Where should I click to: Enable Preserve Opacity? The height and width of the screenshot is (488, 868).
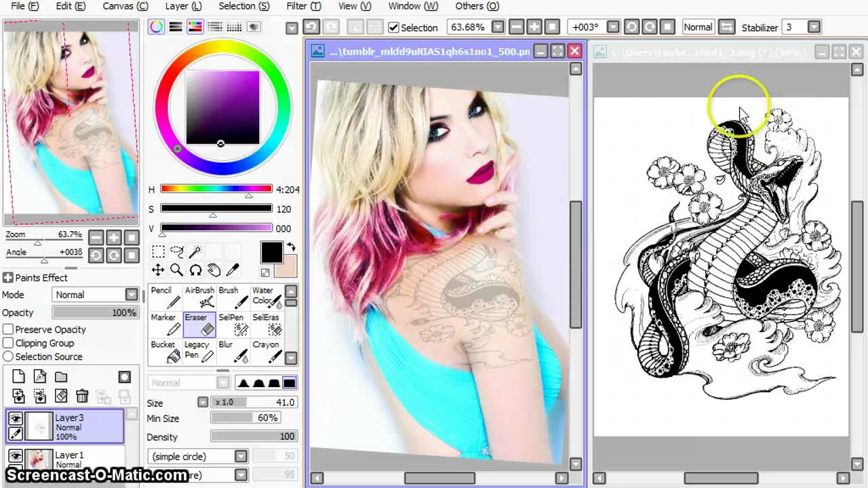[8, 329]
